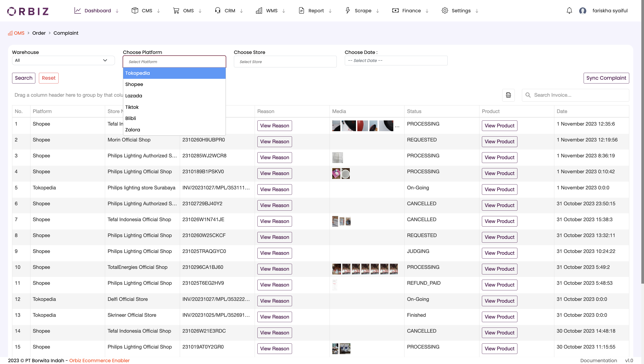Click the Scrape lightning bolt icon

pos(348,11)
